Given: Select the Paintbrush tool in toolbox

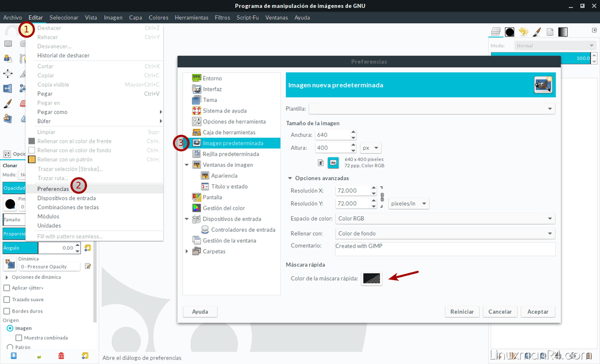Looking at the screenshot, I should pos(7,103).
